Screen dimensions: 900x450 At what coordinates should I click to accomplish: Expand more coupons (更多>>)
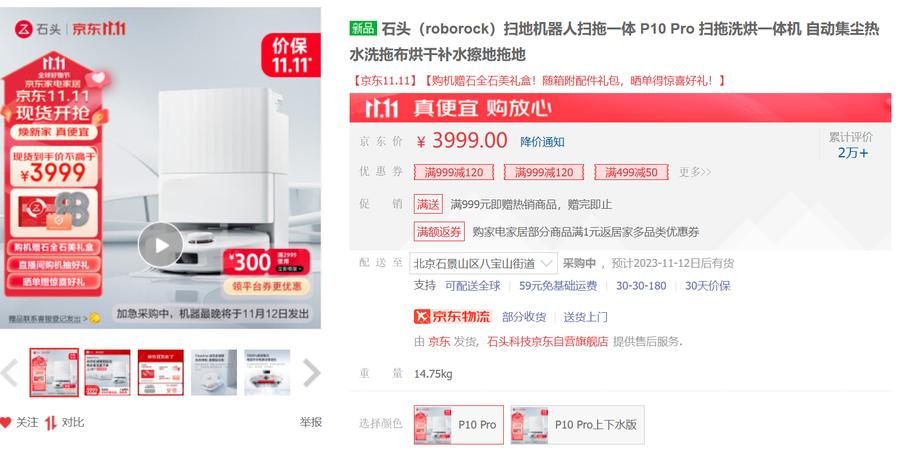click(695, 172)
